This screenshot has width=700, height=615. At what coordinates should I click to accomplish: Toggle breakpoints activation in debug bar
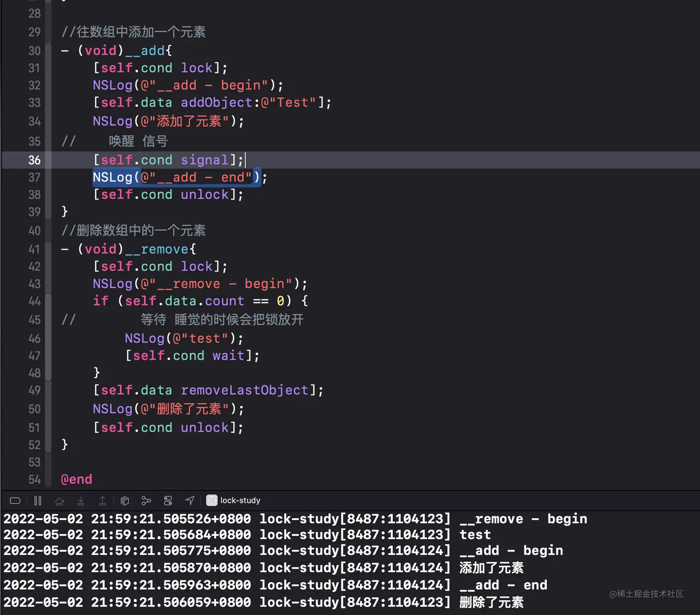[15, 500]
